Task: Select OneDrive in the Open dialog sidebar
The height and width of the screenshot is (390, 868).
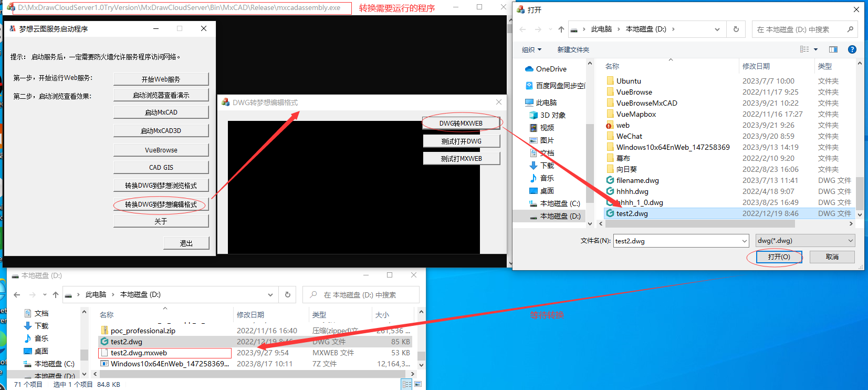Action: pos(551,69)
